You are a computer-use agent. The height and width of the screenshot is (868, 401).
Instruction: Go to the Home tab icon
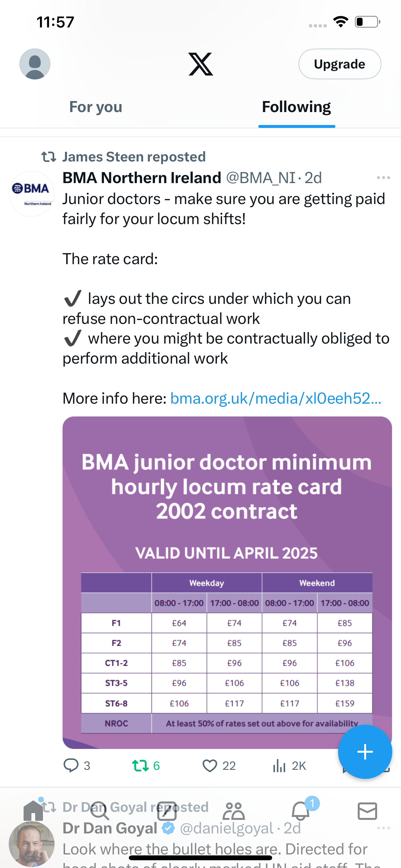coord(33,811)
